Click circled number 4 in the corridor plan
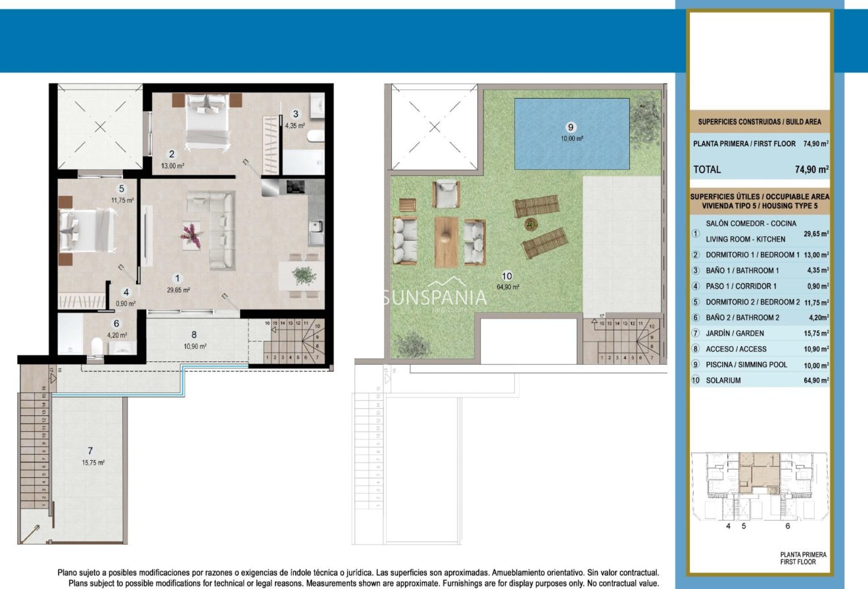This screenshot has height=589, width=868. (x=126, y=294)
